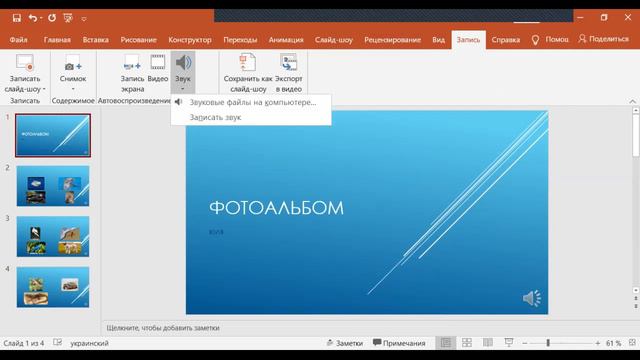Undo the last action with the arrow icon

click(x=33, y=18)
